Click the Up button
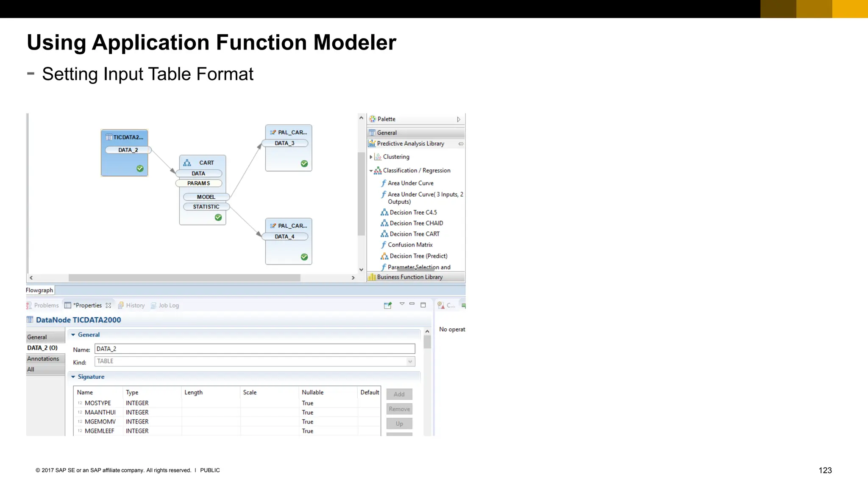 (x=399, y=424)
